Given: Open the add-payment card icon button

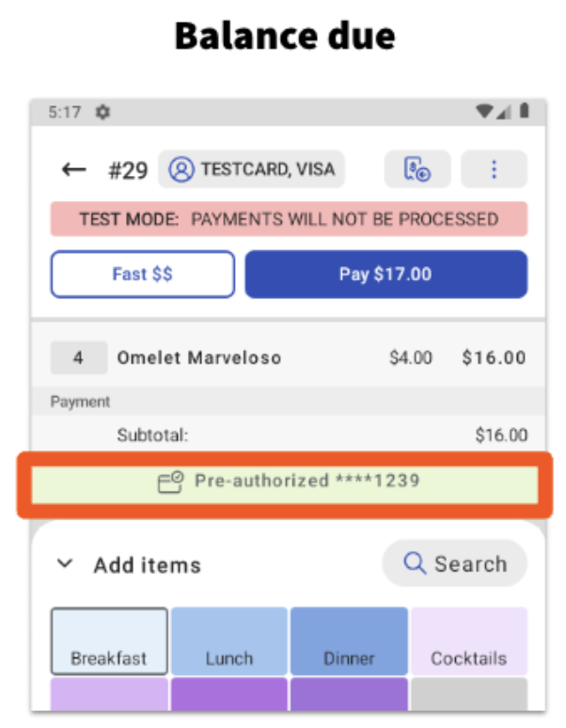Looking at the screenshot, I should [417, 169].
